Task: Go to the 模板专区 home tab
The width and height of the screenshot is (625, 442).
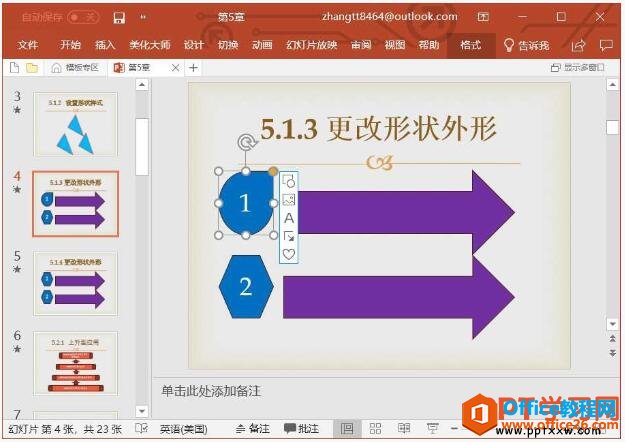Action: [75, 68]
